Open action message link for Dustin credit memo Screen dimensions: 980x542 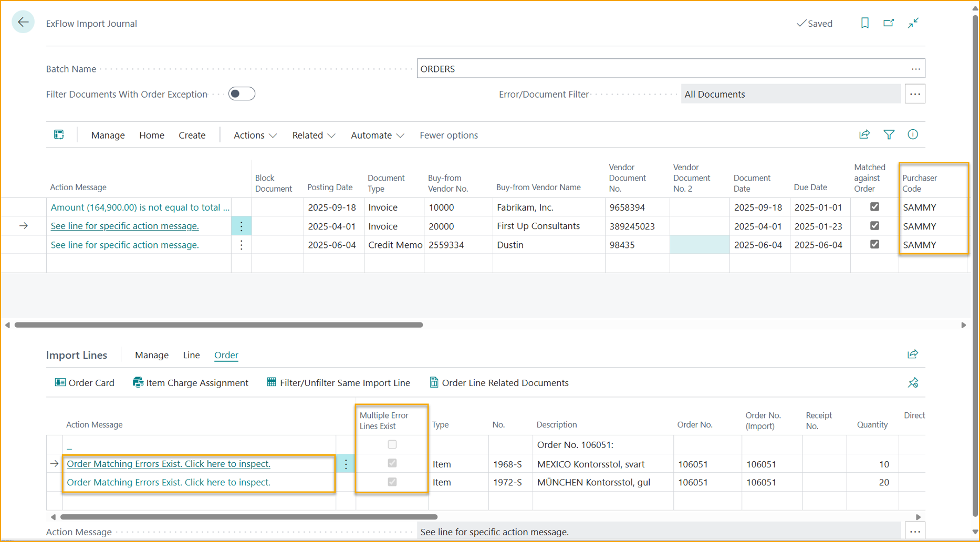pyautogui.click(x=124, y=245)
